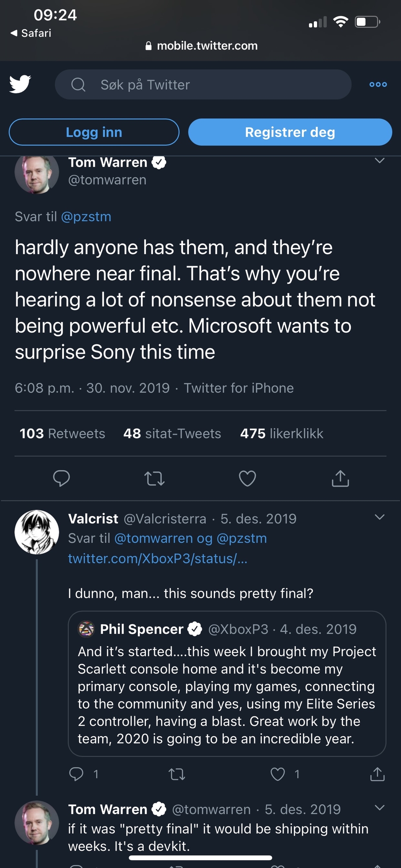The image size is (401, 868).
Task: Reply to Tom Warren's main tweet
Action: pos(61,478)
